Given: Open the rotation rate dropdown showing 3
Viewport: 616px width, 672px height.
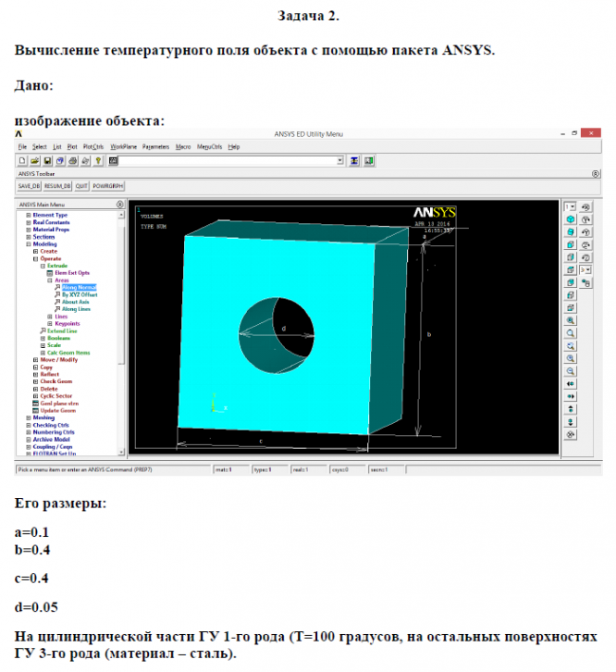Looking at the screenshot, I should [588, 270].
